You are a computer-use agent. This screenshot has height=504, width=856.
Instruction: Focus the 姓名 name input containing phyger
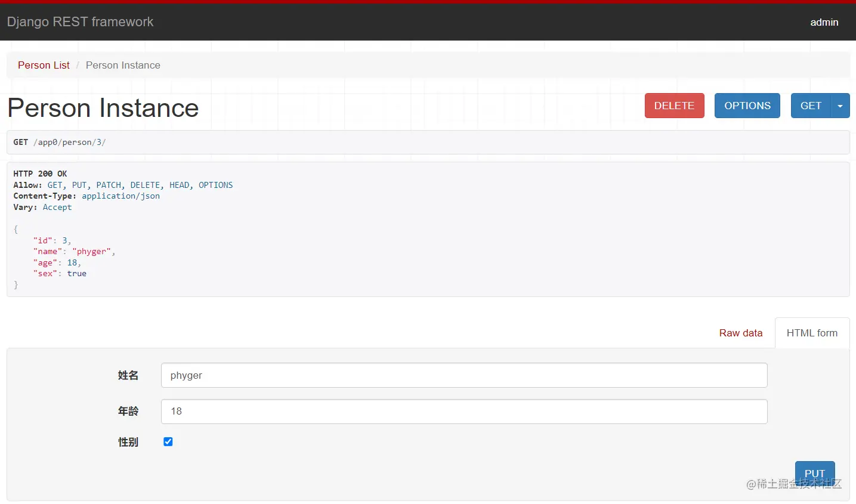(464, 375)
